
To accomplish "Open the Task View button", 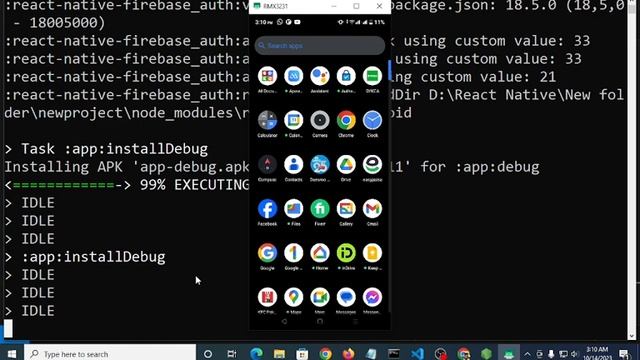I will pyautogui.click(x=232, y=353).
